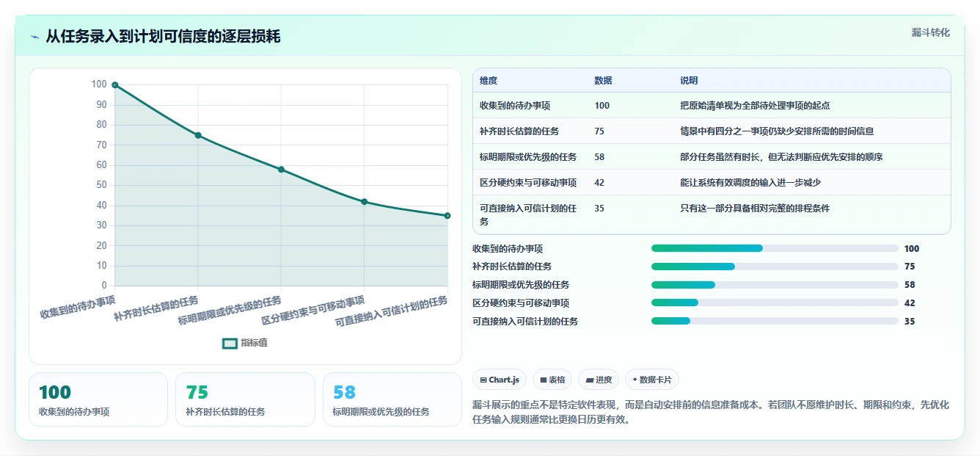Click the summary paragraph starting 漏斗展示的重点
The image size is (980, 456).
pos(711,413)
